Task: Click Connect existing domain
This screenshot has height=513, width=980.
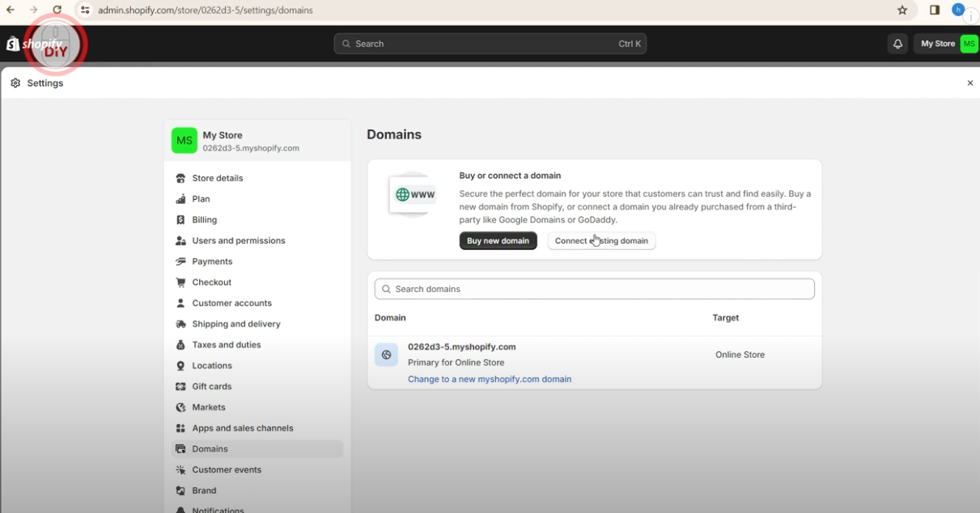Action: click(x=601, y=240)
